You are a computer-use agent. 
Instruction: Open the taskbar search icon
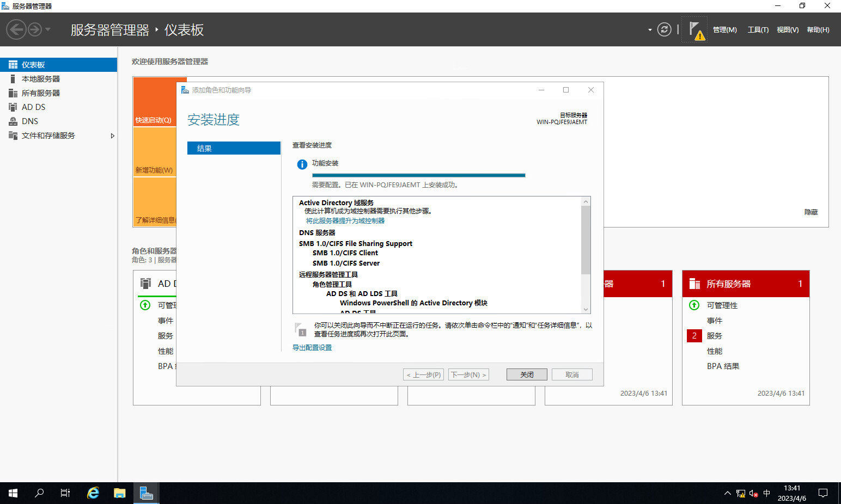point(39,493)
